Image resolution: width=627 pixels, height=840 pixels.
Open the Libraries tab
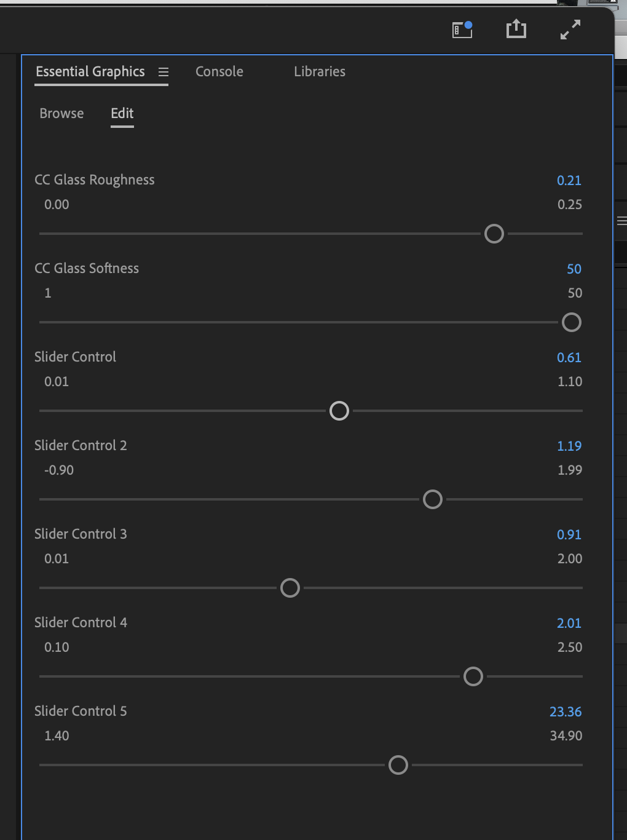coord(320,71)
